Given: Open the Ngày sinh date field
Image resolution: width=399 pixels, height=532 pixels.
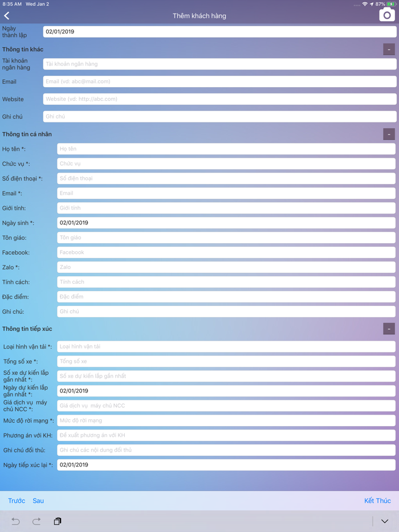Looking at the screenshot, I should coord(226,223).
